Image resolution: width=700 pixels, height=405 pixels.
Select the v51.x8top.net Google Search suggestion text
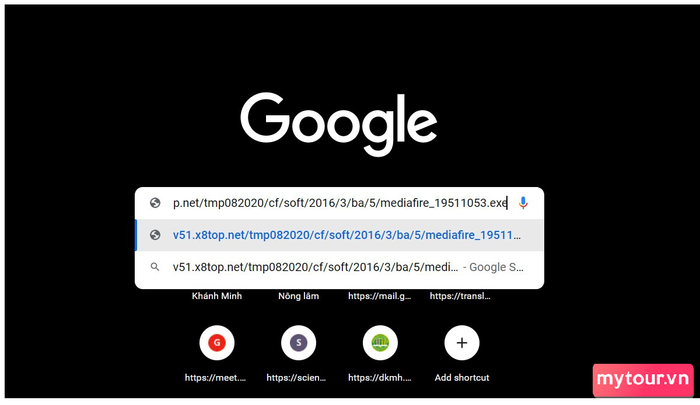coord(315,267)
